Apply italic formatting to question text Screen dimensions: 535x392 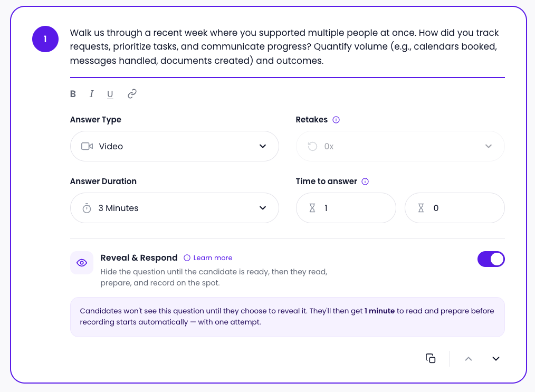tap(91, 94)
